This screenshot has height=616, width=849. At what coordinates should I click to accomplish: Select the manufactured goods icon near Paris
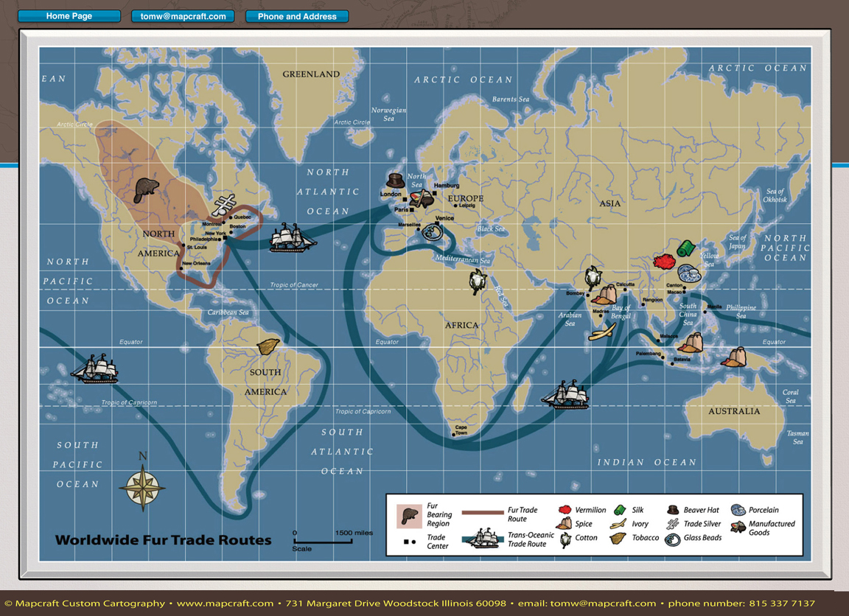[422, 198]
